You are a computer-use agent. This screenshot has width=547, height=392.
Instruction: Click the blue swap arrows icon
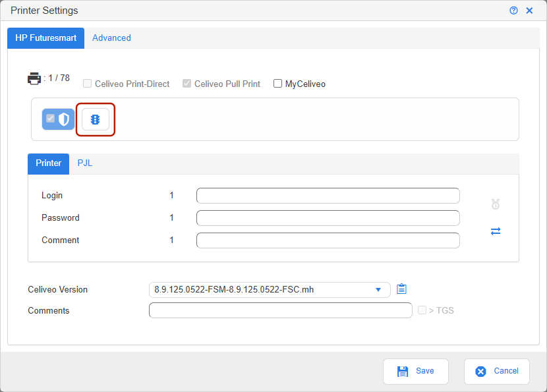(496, 231)
